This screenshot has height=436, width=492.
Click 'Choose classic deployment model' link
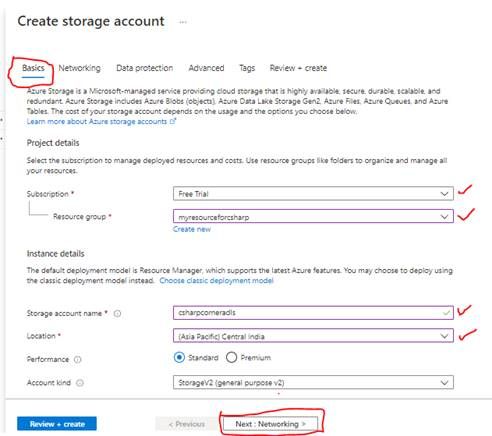[x=216, y=281]
